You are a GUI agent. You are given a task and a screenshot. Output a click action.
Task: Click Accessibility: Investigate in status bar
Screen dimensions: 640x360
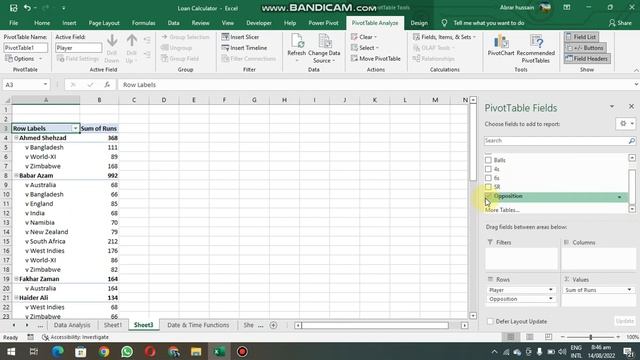[x=76, y=337]
